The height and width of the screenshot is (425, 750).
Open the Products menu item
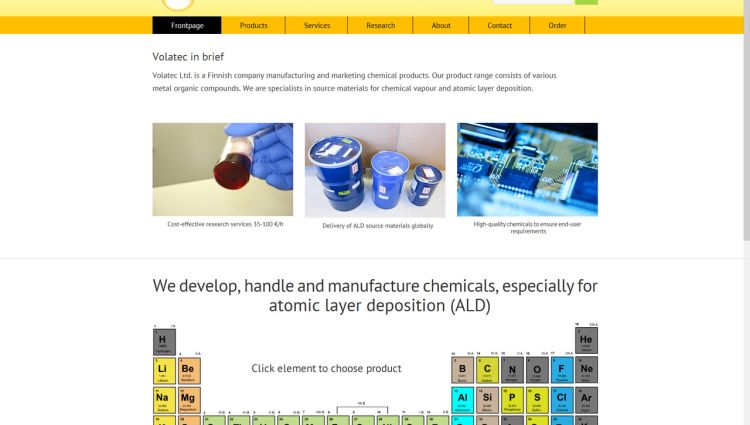point(254,25)
